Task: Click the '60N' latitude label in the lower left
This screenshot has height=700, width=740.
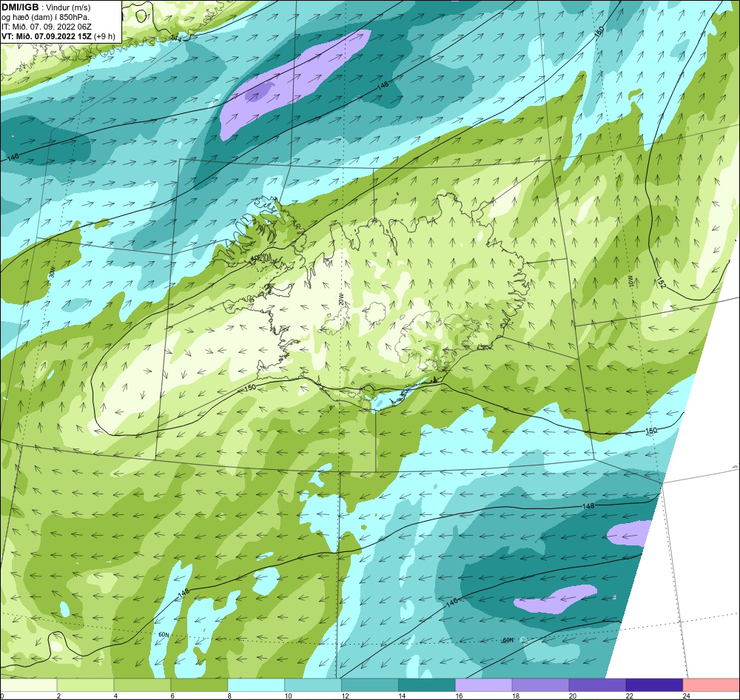Action: [x=164, y=635]
